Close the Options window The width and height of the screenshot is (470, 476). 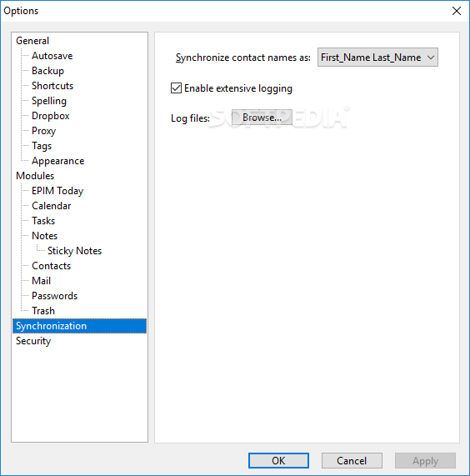457,11
